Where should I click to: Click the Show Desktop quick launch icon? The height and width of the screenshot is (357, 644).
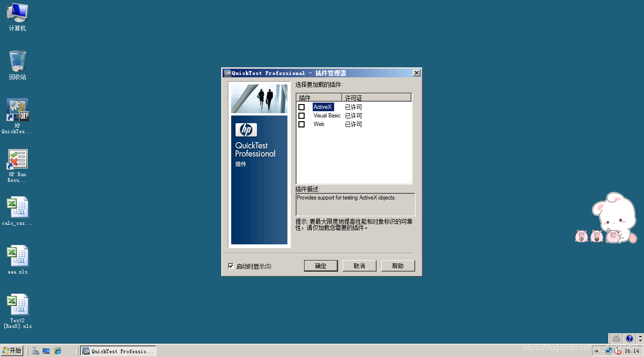point(46,351)
